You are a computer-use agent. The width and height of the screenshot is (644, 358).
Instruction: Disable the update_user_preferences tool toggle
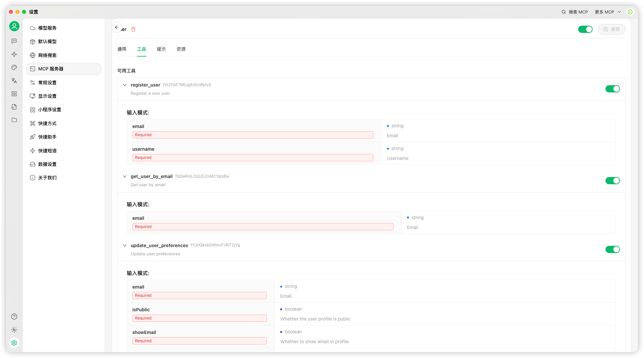pos(613,249)
